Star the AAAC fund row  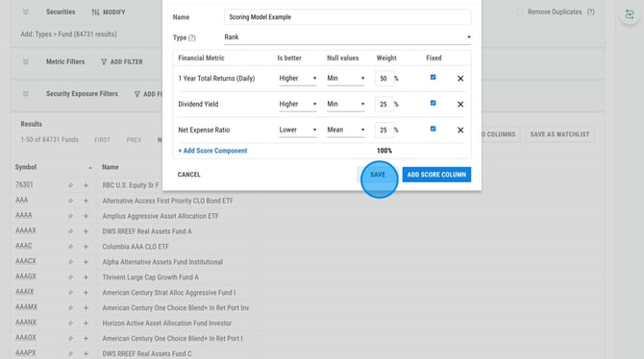[x=70, y=247]
